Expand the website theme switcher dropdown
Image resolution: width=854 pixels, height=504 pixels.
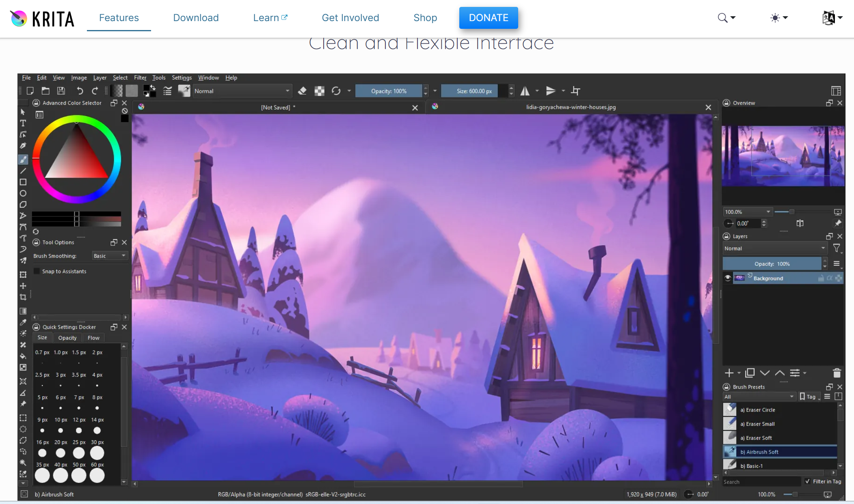779,18
